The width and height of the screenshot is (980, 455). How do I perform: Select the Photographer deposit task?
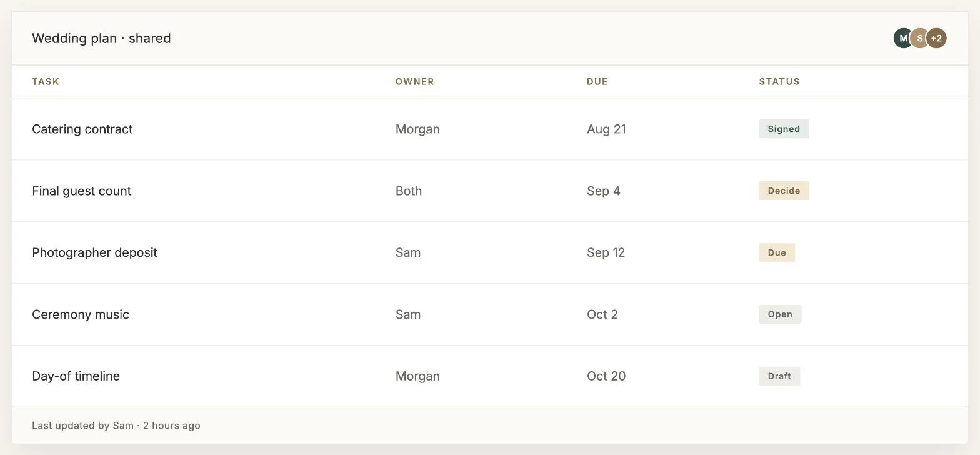coord(95,252)
